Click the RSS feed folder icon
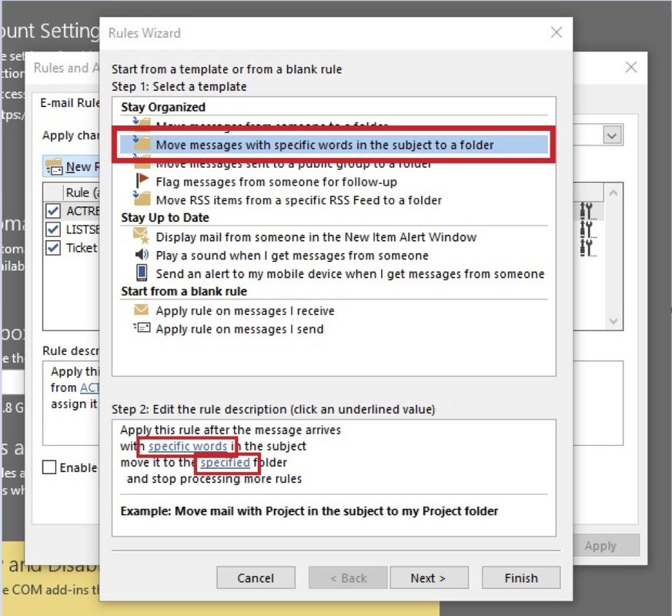This screenshot has height=616, width=672. pyautogui.click(x=141, y=199)
